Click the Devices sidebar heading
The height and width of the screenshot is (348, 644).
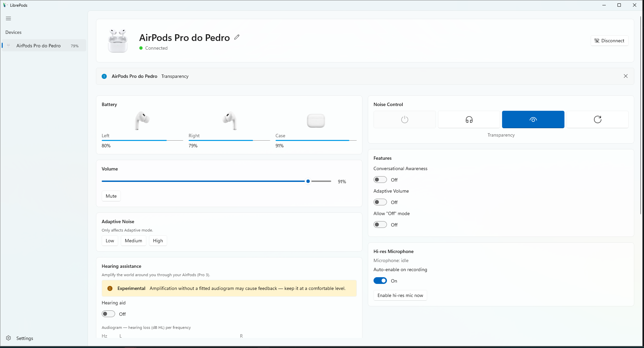coord(13,32)
